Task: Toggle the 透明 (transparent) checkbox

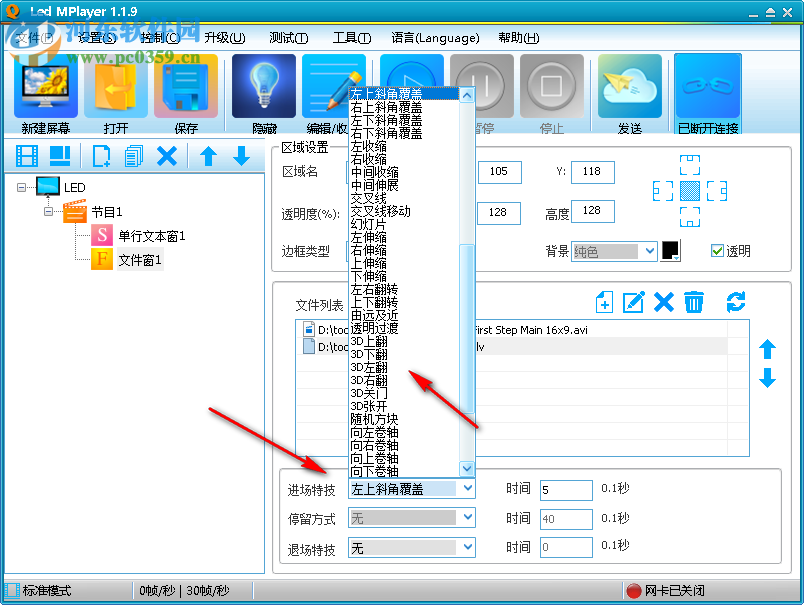Action: (718, 251)
